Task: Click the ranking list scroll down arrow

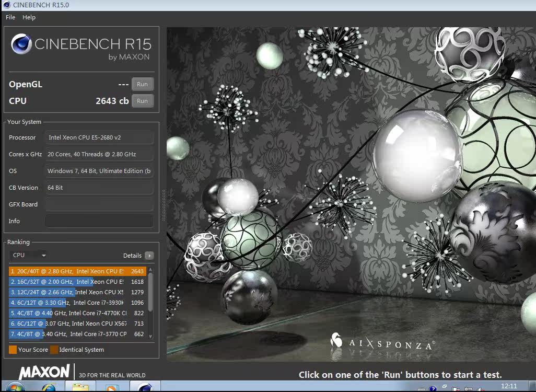Action: tap(150, 336)
